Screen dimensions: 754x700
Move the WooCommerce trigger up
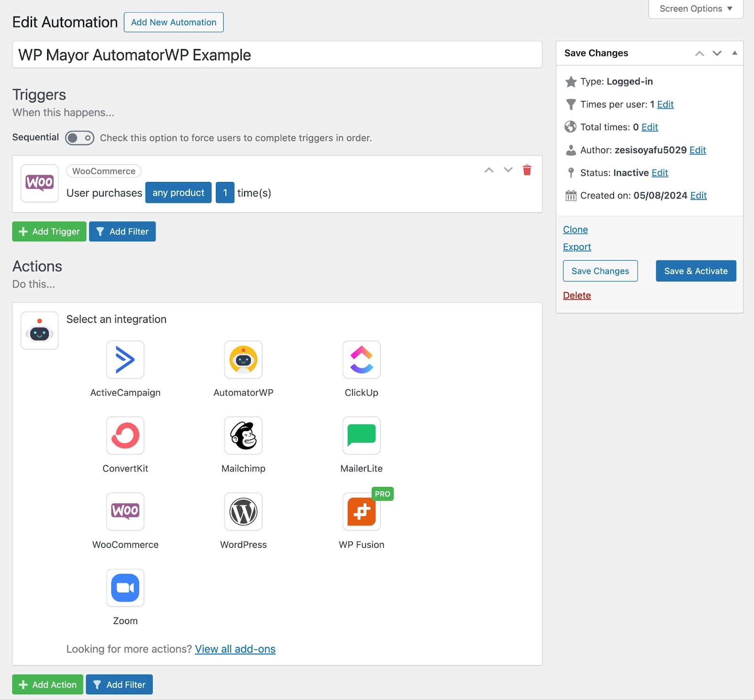489,170
